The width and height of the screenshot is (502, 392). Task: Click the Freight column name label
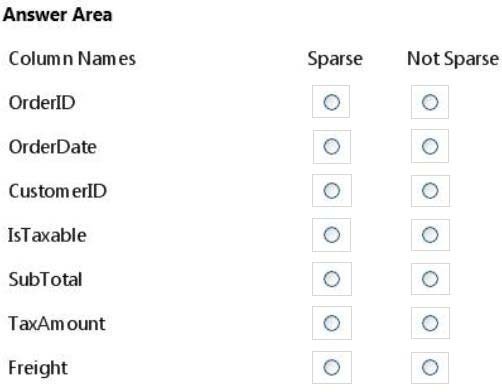click(38, 368)
